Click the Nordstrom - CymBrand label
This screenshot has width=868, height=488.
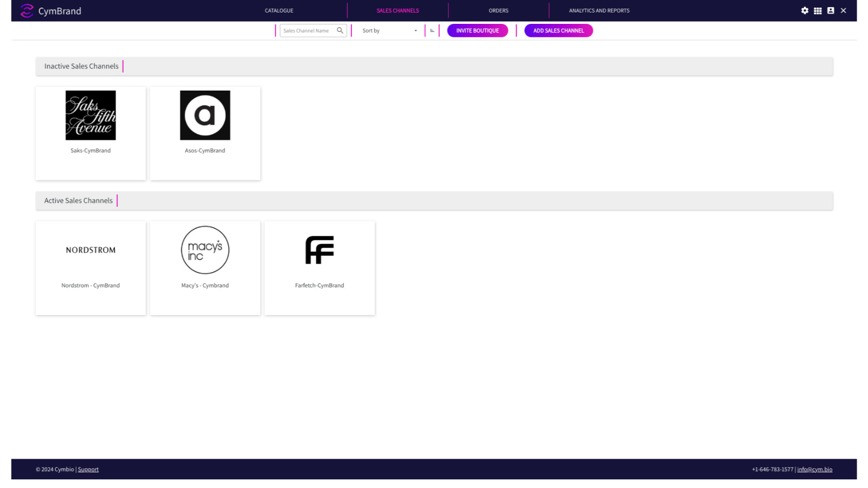point(91,285)
